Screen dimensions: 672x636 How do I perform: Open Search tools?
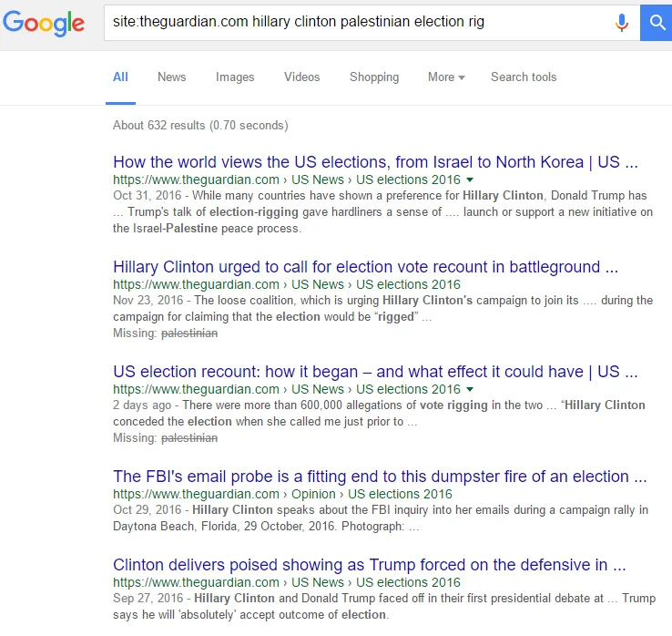pyautogui.click(x=524, y=77)
